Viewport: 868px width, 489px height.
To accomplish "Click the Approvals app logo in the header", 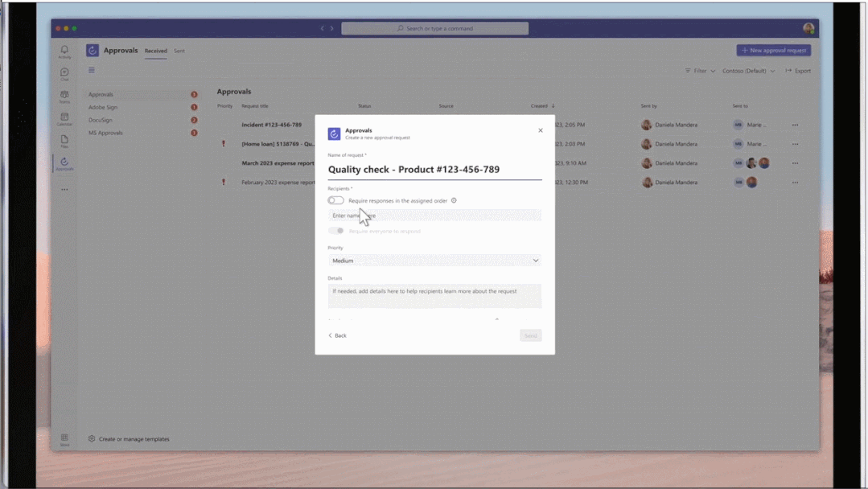I will [93, 51].
